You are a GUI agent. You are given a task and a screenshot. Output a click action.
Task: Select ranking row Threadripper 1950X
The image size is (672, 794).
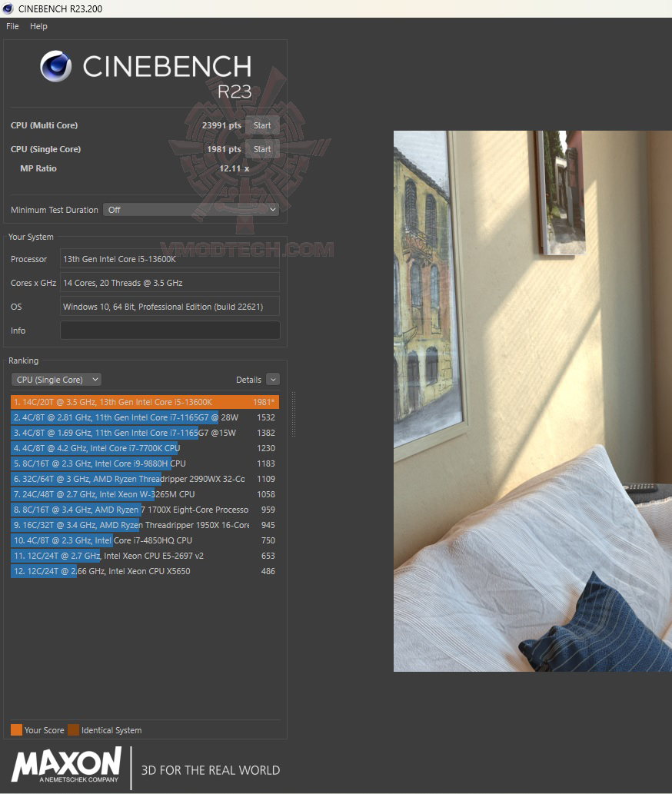[145, 525]
